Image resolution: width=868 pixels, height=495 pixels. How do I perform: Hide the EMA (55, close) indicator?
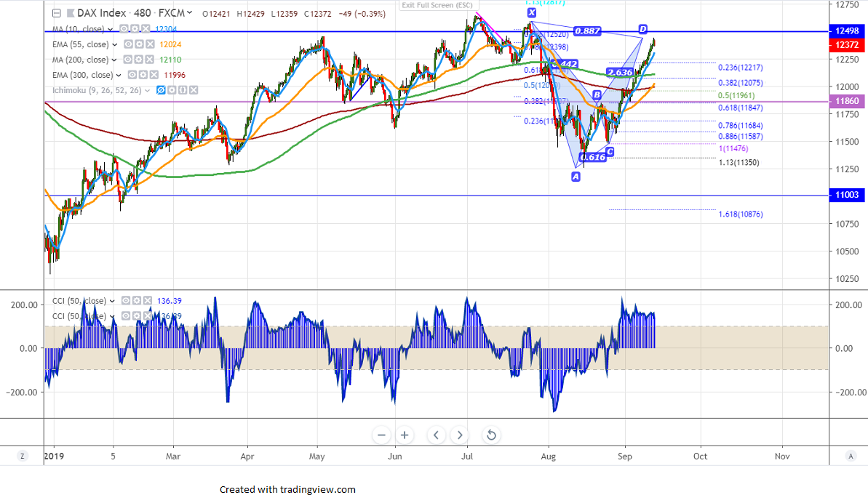[129, 44]
